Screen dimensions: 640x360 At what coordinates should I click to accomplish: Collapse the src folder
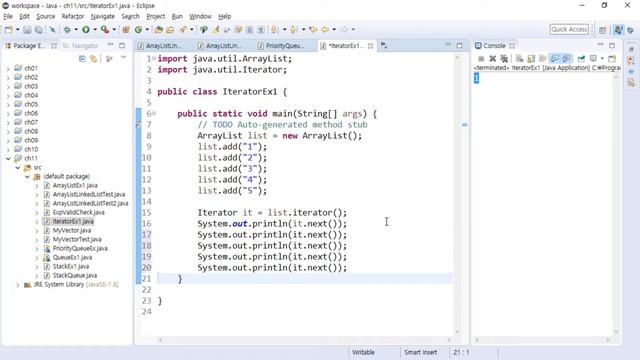click(18, 167)
